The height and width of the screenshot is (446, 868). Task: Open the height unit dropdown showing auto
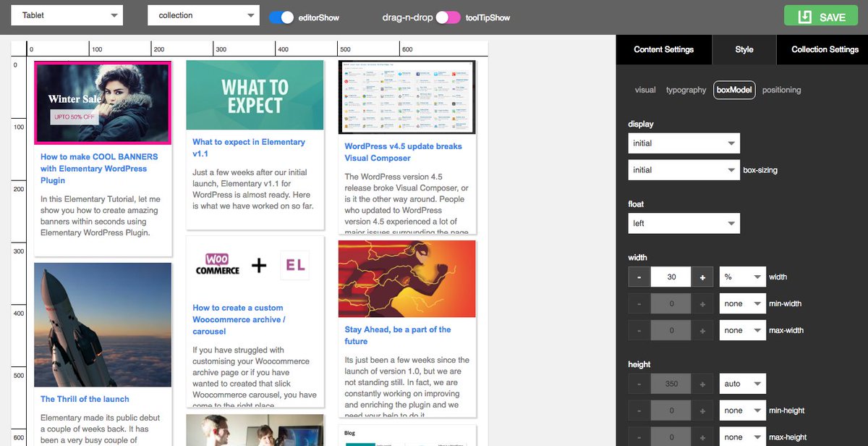pyautogui.click(x=742, y=384)
